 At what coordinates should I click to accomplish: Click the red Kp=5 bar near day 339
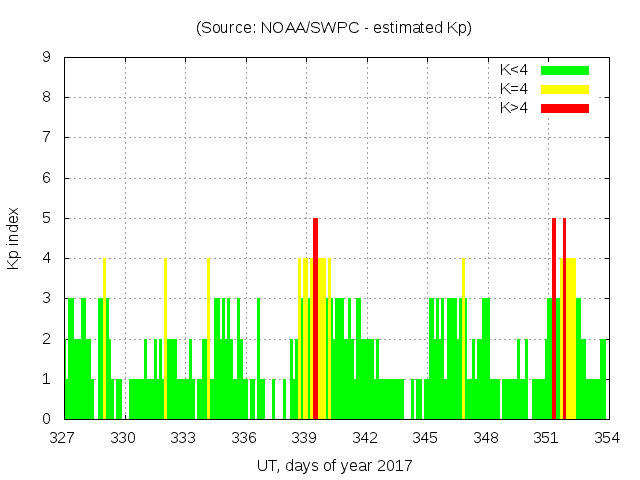tap(315, 320)
